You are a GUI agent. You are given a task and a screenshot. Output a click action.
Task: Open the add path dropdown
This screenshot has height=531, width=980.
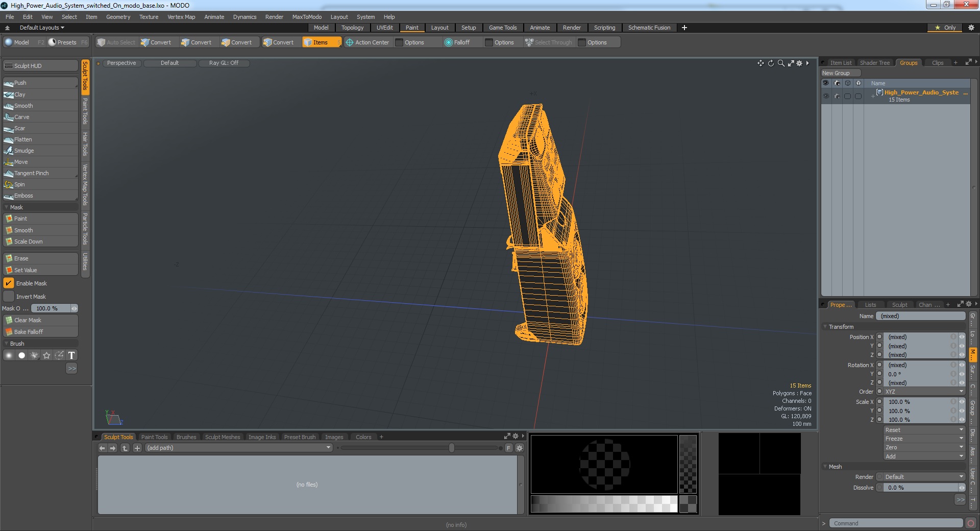click(239, 448)
